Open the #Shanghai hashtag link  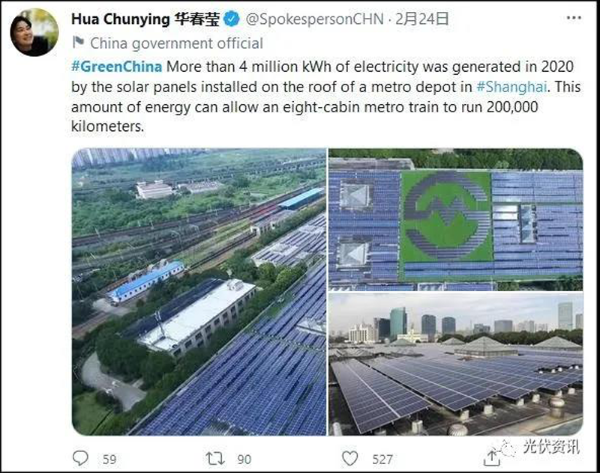(x=511, y=86)
